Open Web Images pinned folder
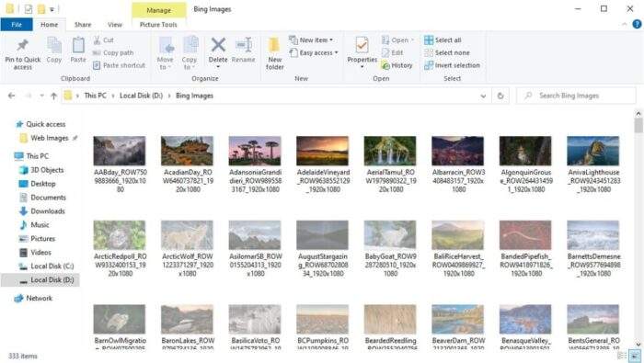The image size is (644, 363). tap(50, 138)
